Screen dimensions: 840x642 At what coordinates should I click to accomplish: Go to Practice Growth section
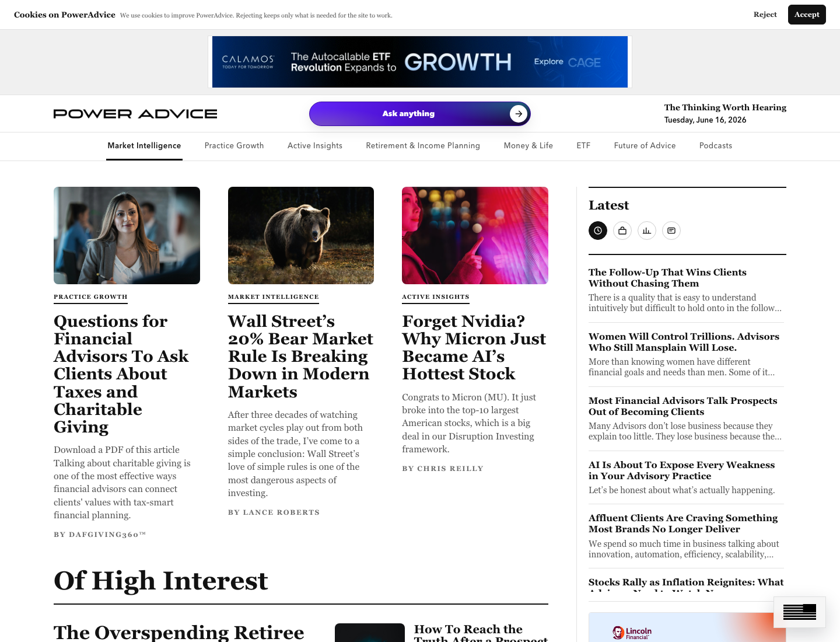click(x=234, y=146)
